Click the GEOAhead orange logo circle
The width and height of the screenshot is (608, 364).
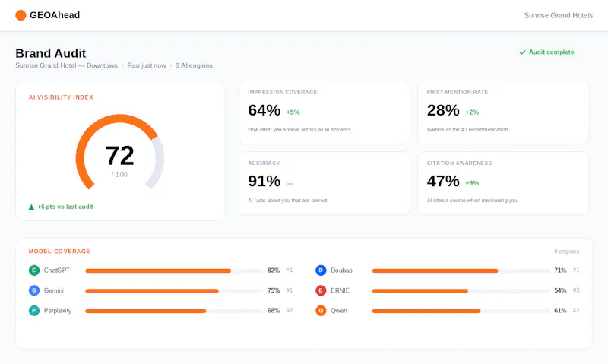pos(21,15)
